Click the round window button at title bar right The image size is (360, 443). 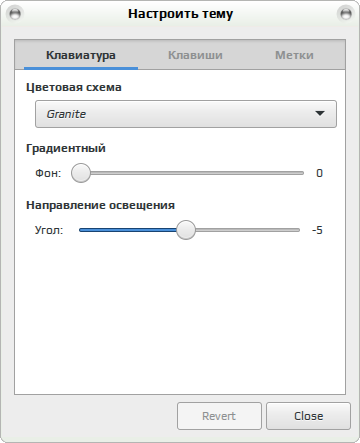coord(346,14)
